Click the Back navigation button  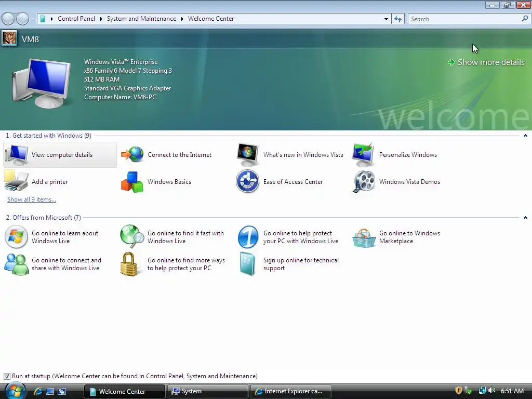[x=8, y=19]
